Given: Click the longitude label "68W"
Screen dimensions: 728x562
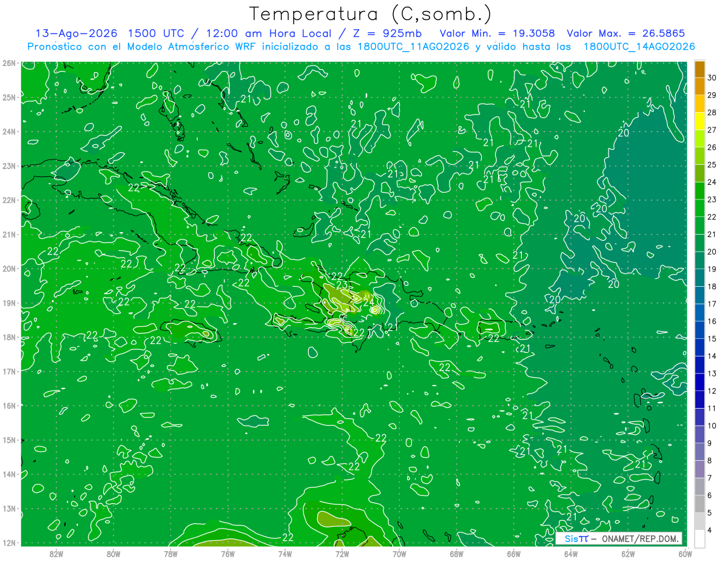Looking at the screenshot, I should point(456,554).
